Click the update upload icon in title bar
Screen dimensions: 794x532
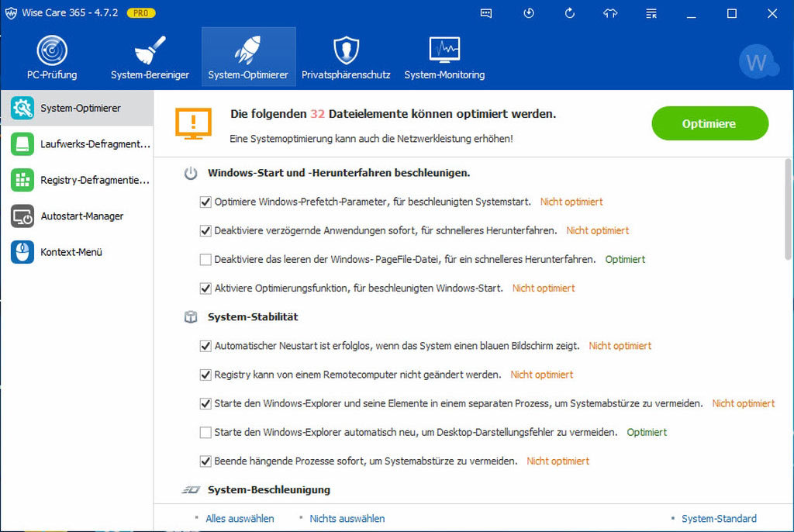coord(610,14)
